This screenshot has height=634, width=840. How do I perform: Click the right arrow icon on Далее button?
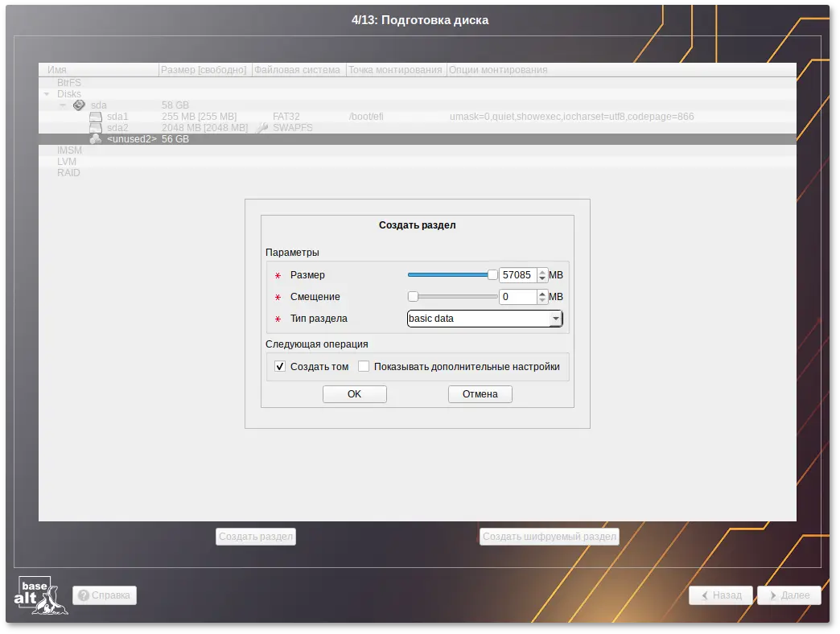(x=773, y=595)
